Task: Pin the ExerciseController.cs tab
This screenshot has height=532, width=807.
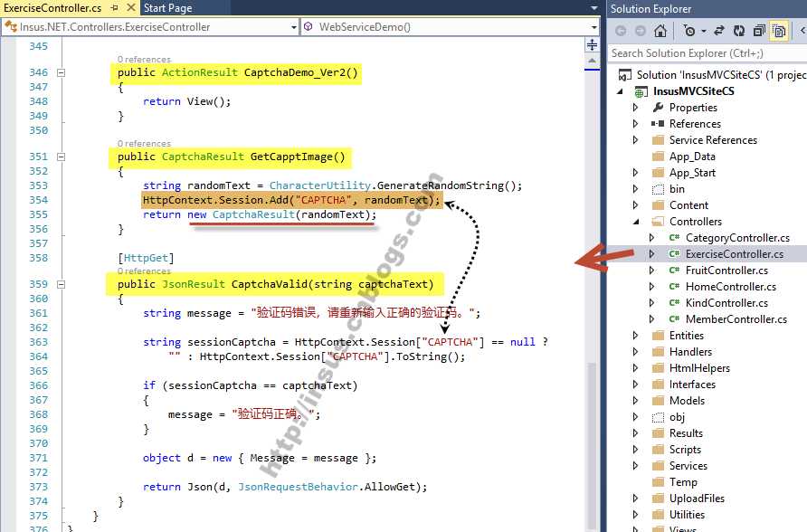Action: click(115, 8)
